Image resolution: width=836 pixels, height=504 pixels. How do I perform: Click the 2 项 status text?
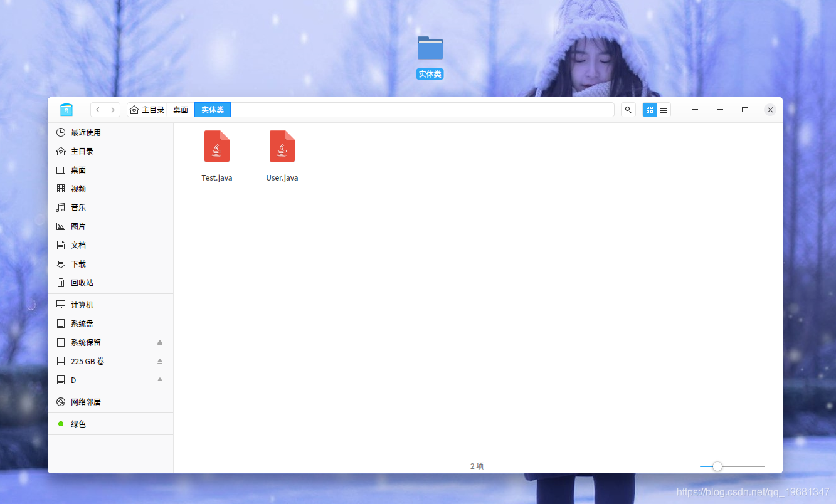477,466
